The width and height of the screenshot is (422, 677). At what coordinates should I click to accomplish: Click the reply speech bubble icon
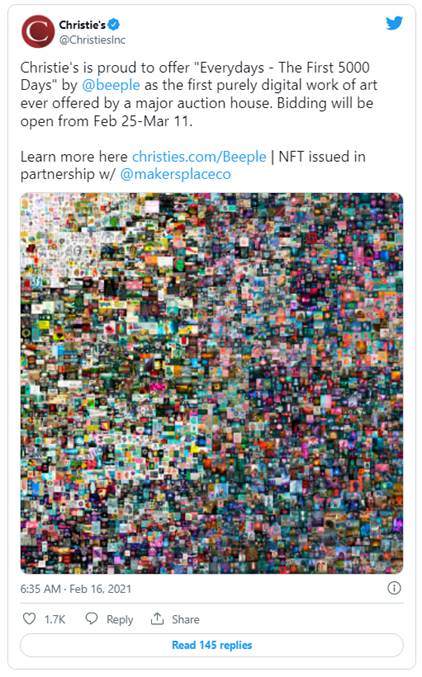(92, 618)
